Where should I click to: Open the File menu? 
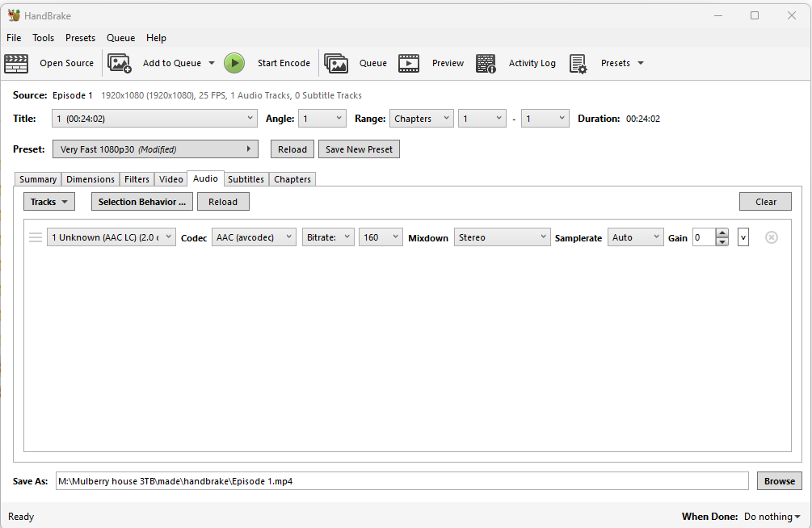[x=14, y=38]
